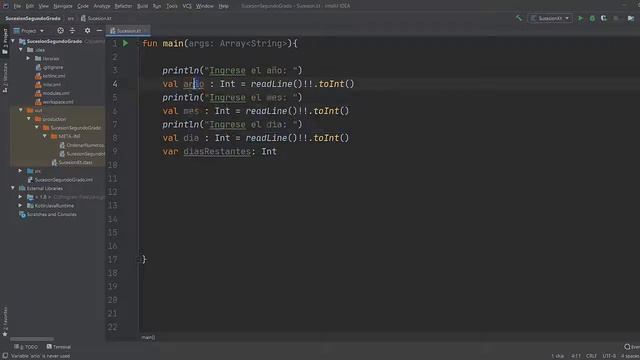
Task: Open the File menu
Action: tap(17, 6)
